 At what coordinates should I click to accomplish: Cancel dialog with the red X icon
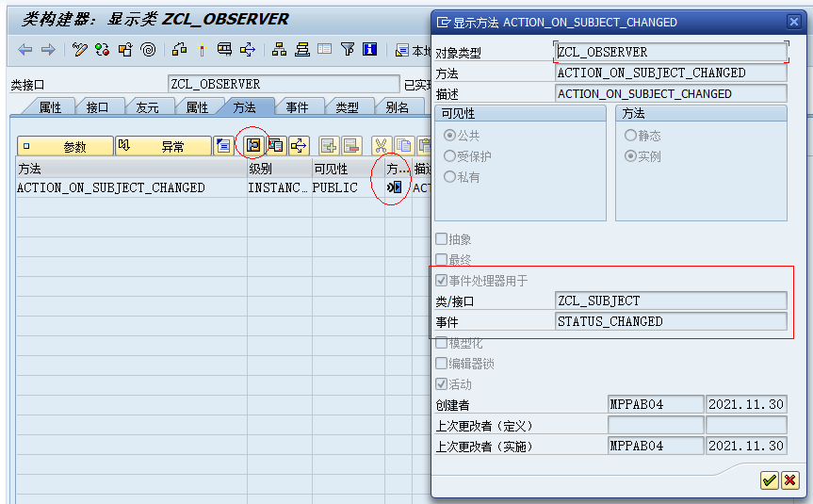(790, 480)
